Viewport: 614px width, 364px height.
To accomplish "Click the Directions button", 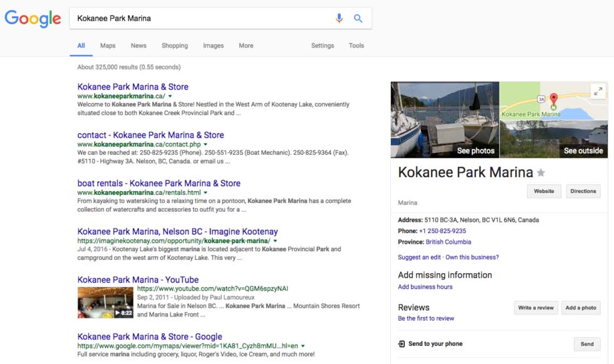I will click(x=583, y=191).
